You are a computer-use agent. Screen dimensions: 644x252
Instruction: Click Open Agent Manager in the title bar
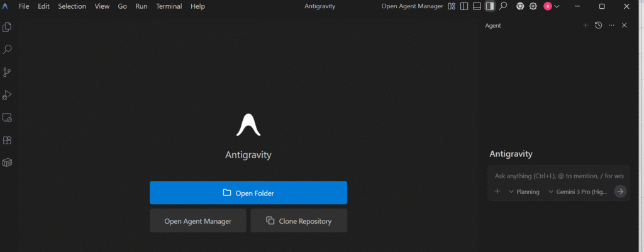click(412, 6)
